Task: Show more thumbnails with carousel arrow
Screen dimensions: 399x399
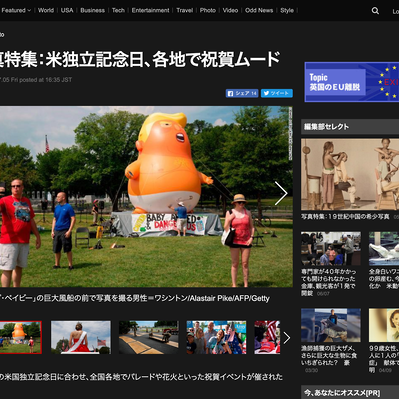Action: pos(287,338)
